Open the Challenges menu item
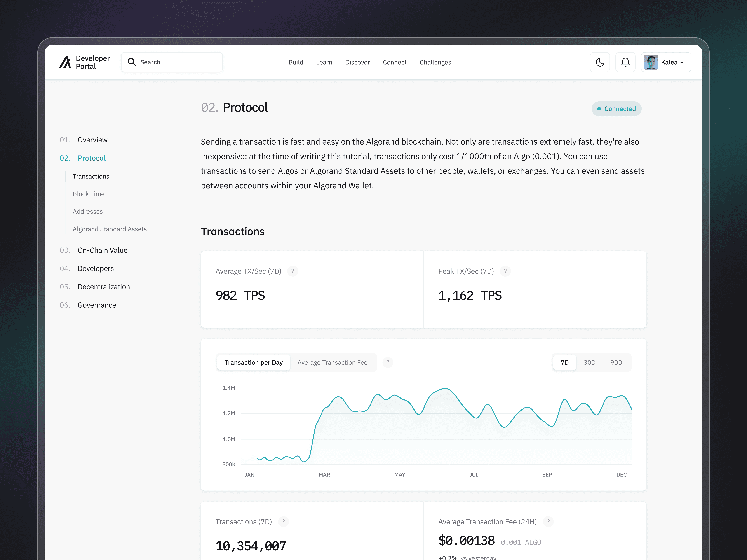The image size is (747, 560). (x=435, y=62)
